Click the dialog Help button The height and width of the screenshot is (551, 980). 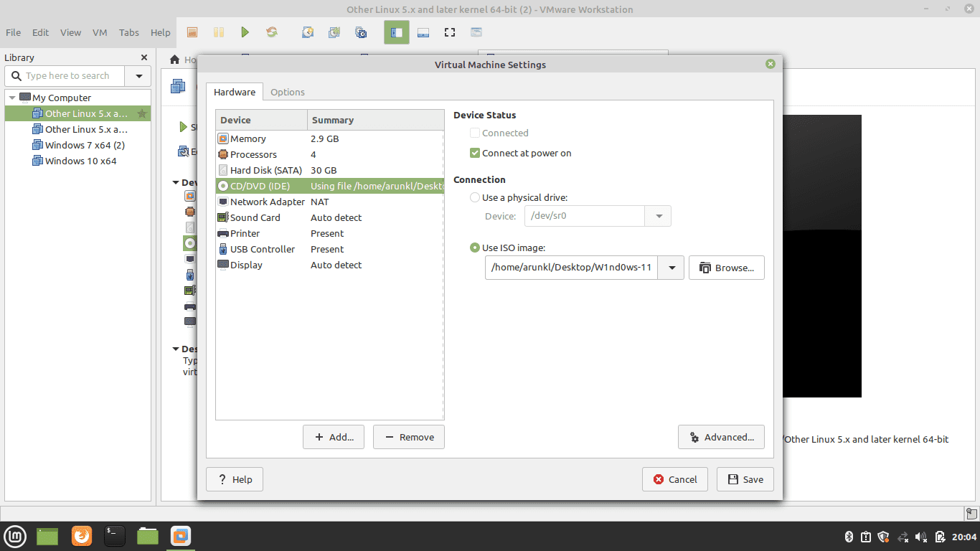click(x=235, y=479)
